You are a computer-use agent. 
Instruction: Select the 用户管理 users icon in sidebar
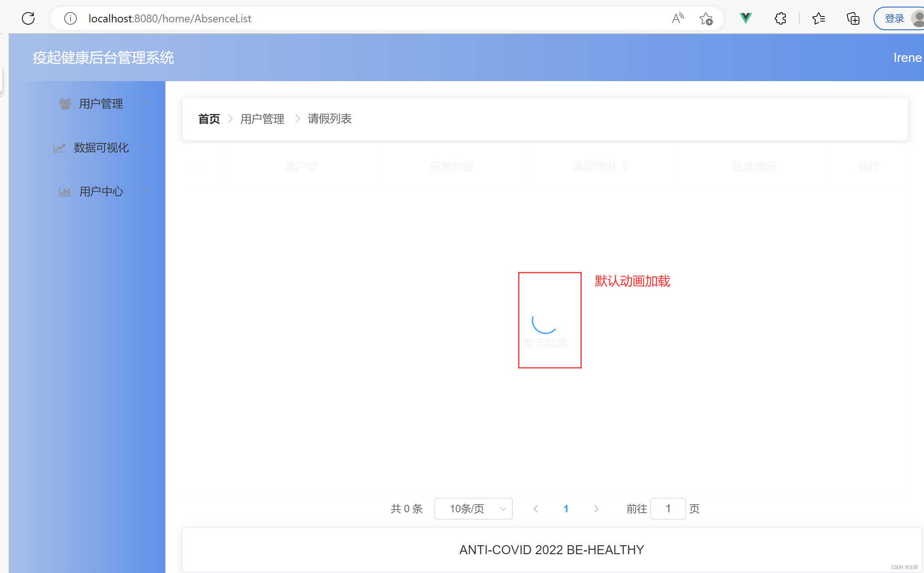tap(65, 103)
